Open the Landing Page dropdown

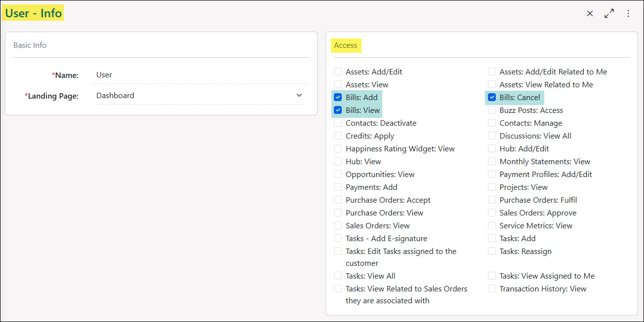[299, 95]
